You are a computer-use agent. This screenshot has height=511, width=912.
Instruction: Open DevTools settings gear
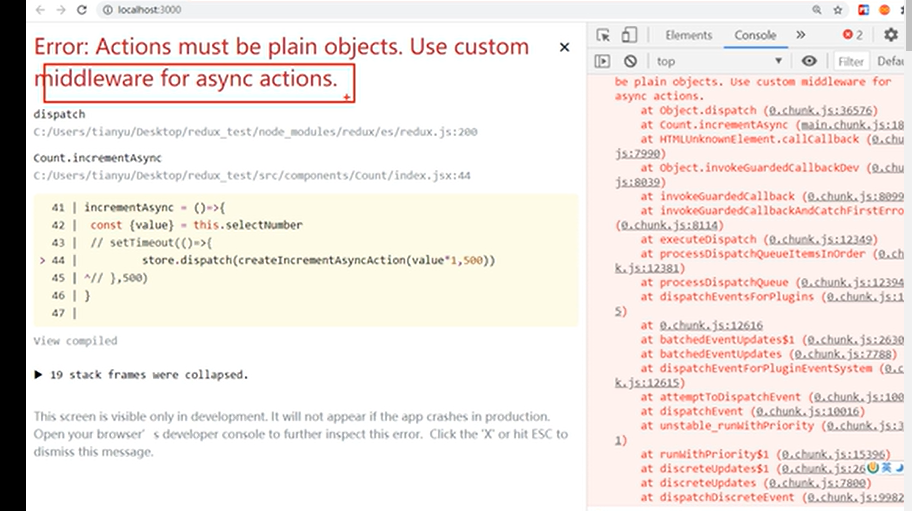(890, 35)
